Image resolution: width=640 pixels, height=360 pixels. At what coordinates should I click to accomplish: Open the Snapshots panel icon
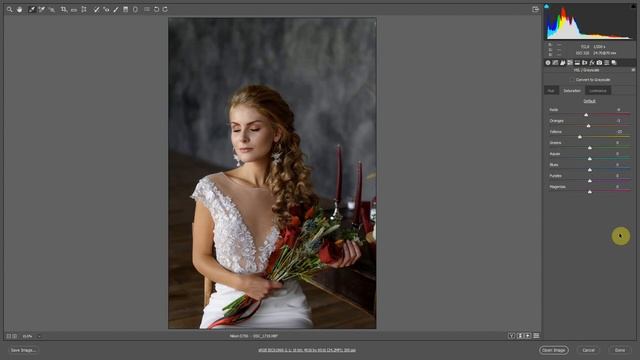[614, 63]
